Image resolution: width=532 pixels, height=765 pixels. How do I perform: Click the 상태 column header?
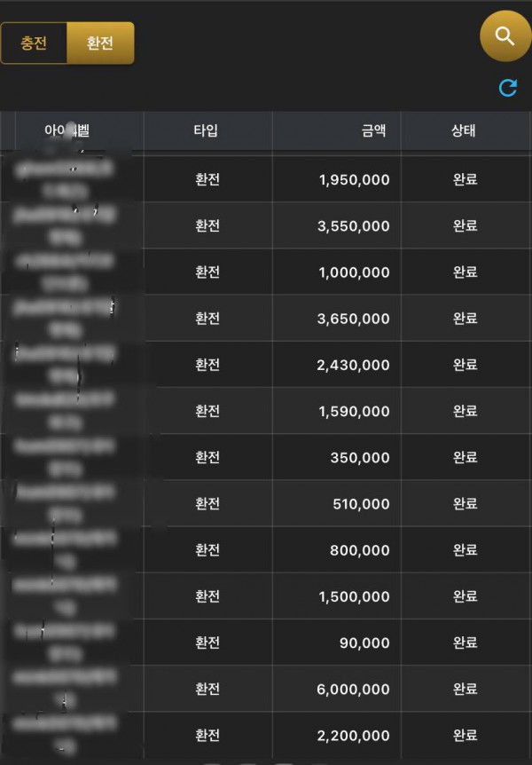pos(465,131)
